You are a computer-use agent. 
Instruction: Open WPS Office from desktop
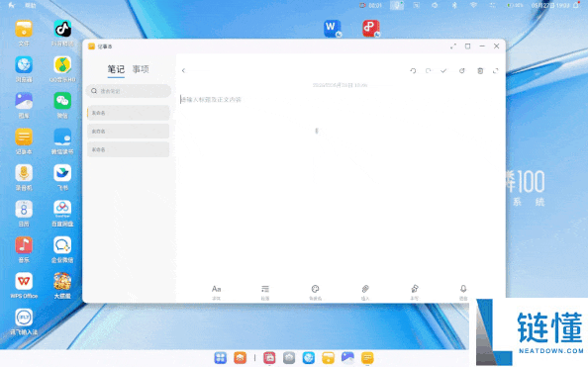pyautogui.click(x=24, y=285)
